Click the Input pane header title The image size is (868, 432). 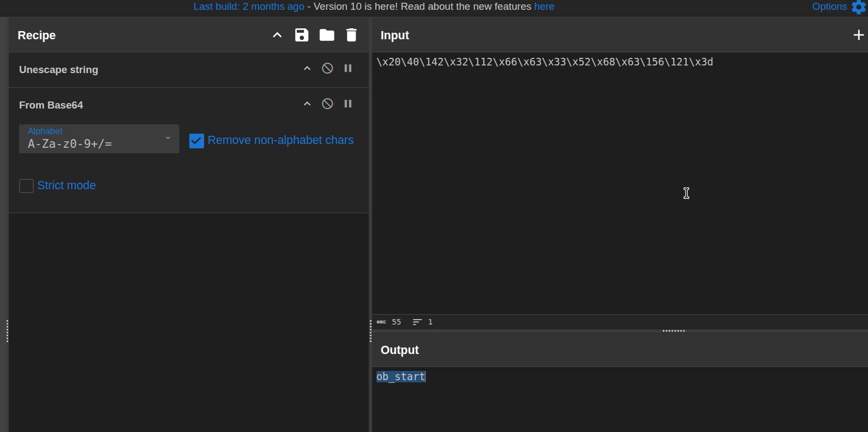(x=394, y=35)
